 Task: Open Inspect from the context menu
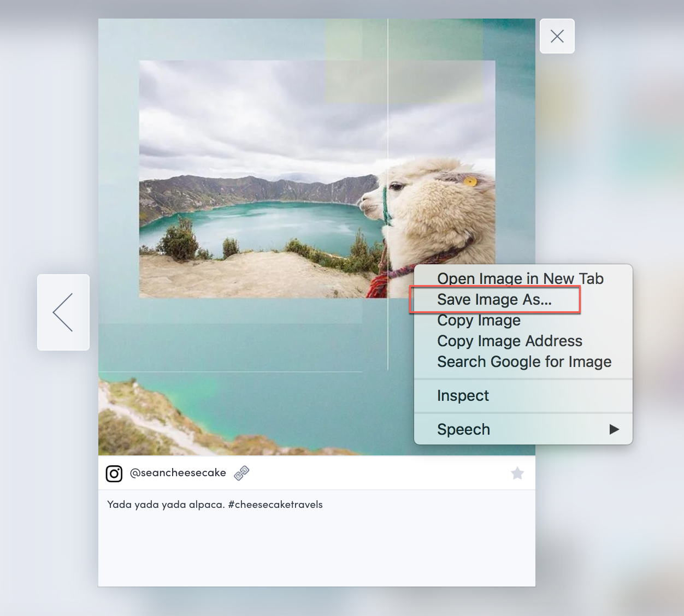[x=463, y=396]
